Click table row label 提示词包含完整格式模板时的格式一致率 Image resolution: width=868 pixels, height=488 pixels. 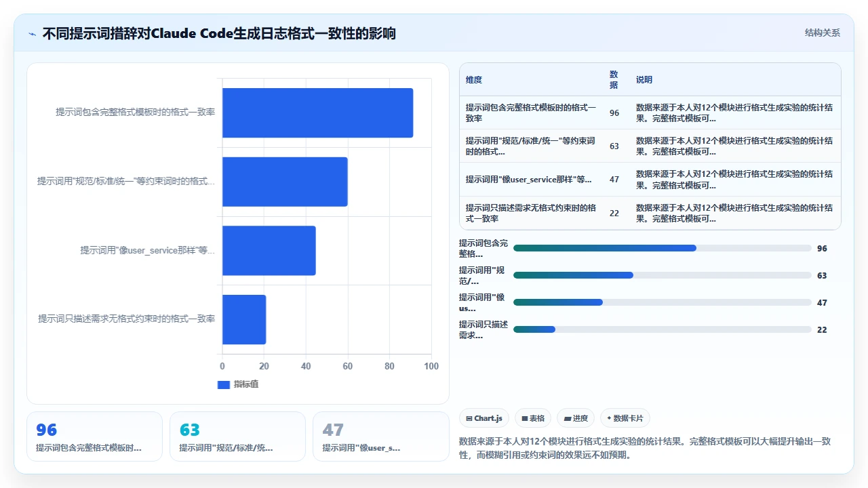[531, 113]
